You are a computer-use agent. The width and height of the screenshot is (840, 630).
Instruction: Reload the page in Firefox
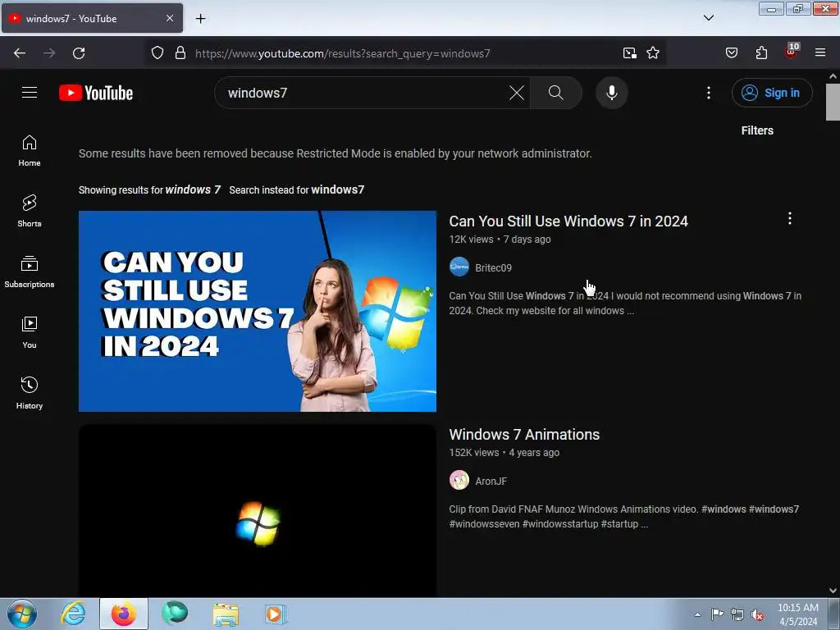click(x=79, y=53)
